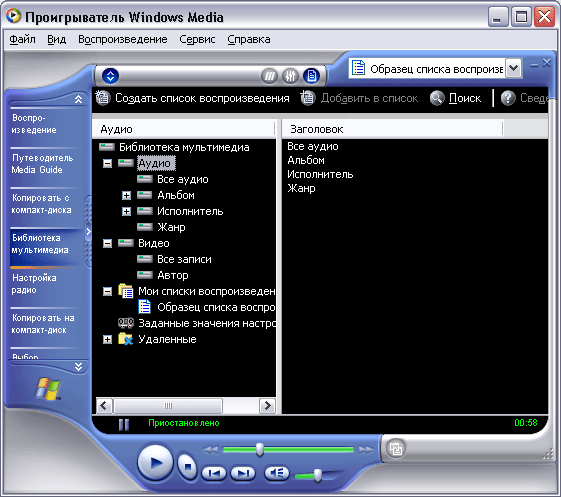
Task: Open Настройка радио tab
Action: (45, 284)
